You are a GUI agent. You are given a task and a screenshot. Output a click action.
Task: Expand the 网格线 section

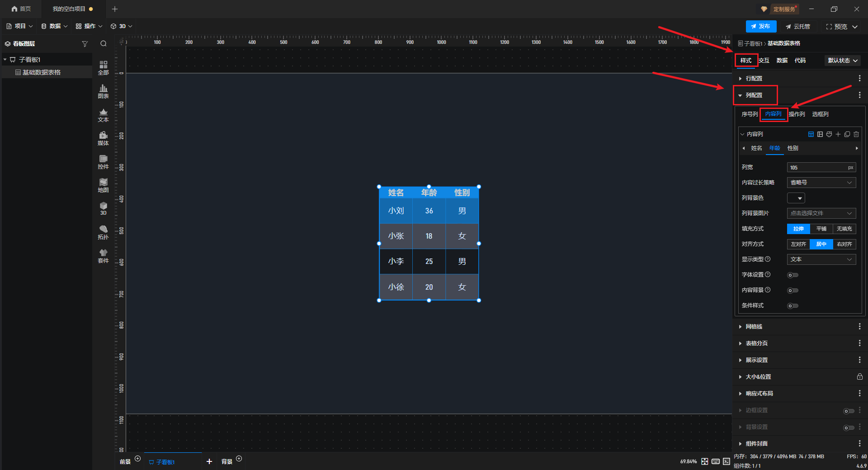coord(754,327)
